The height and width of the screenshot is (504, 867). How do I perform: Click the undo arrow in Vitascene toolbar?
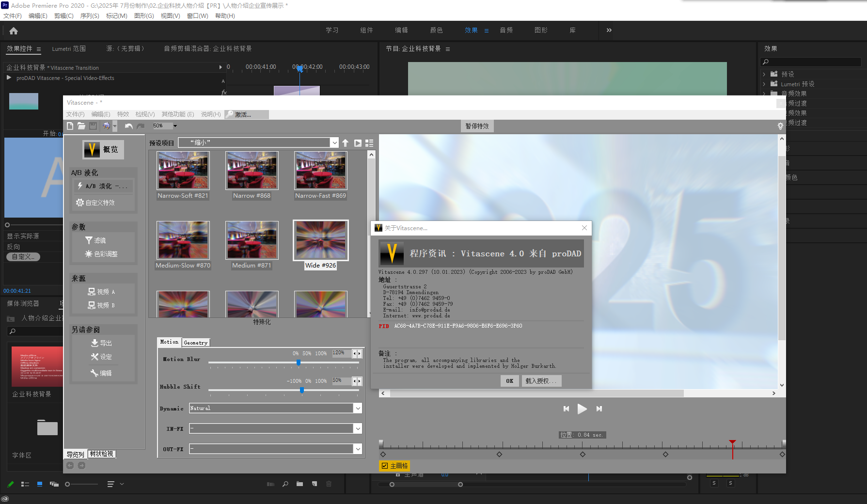(x=128, y=126)
